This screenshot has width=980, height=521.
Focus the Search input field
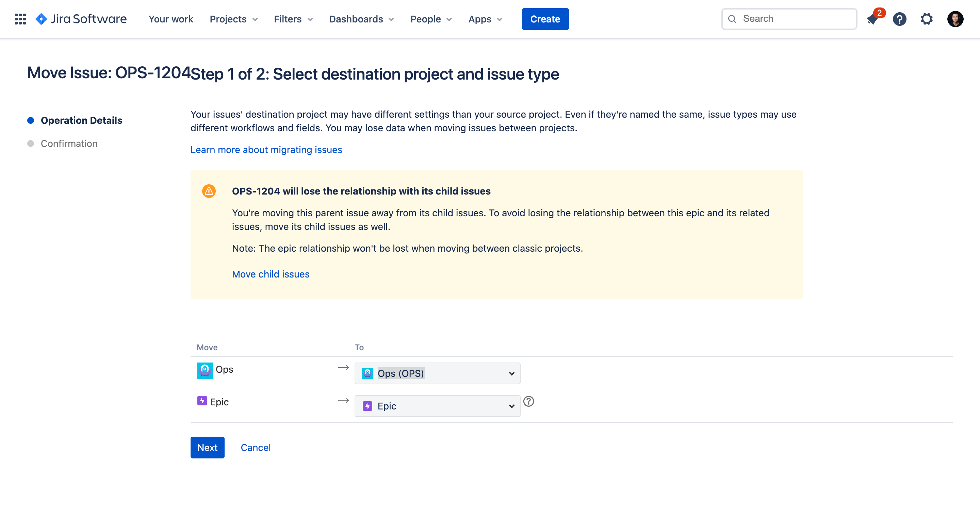click(x=789, y=19)
